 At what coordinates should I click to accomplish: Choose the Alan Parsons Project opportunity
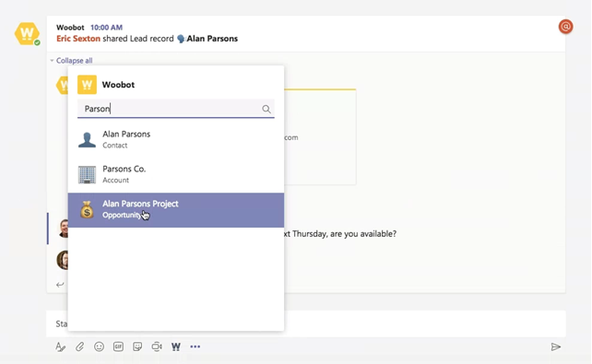176,210
